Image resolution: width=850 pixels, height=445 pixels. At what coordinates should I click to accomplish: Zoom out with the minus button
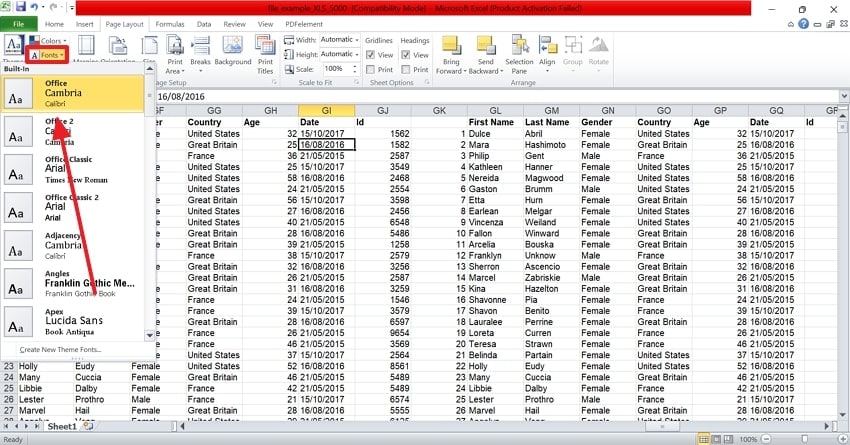pyautogui.click(x=767, y=439)
